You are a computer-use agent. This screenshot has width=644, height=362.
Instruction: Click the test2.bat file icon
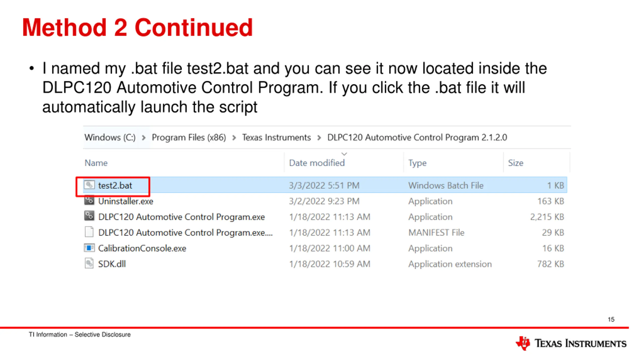pos(89,185)
